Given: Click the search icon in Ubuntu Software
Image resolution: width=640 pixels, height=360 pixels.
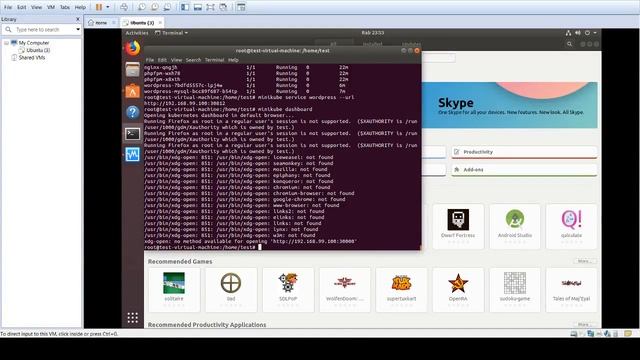Looking at the screenshot, I should click(x=569, y=44).
